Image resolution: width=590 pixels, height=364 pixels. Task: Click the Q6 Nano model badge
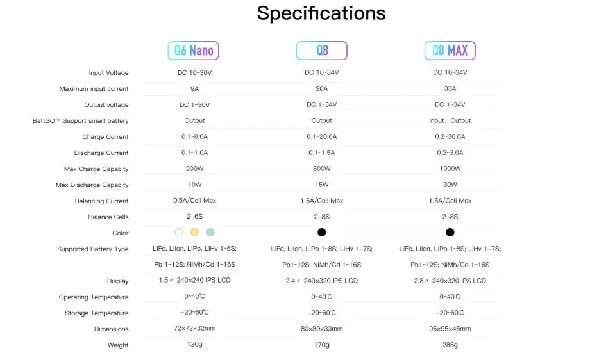tap(194, 51)
